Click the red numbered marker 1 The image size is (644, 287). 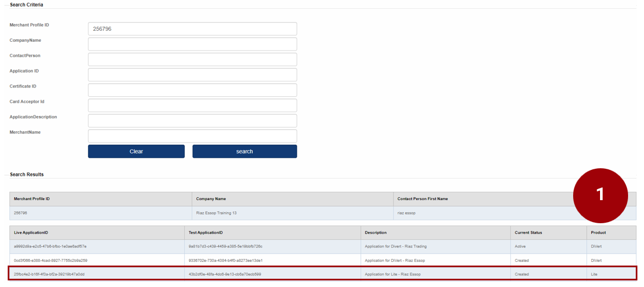point(600,194)
